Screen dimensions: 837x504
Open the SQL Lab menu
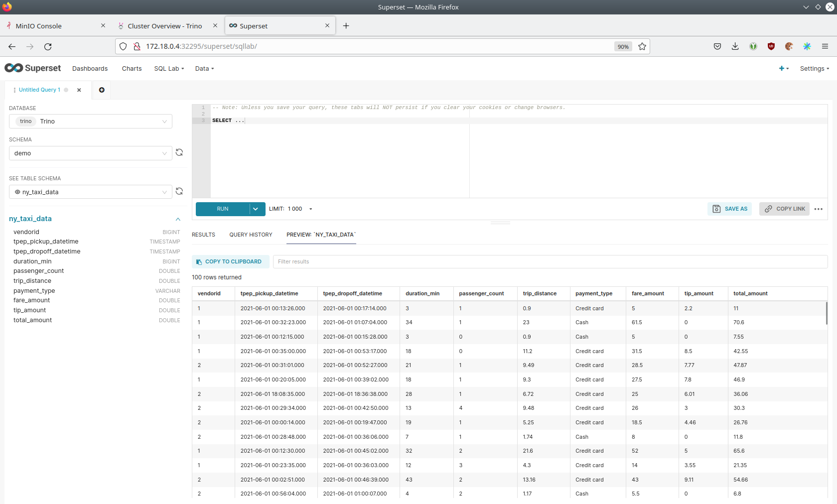pos(169,69)
